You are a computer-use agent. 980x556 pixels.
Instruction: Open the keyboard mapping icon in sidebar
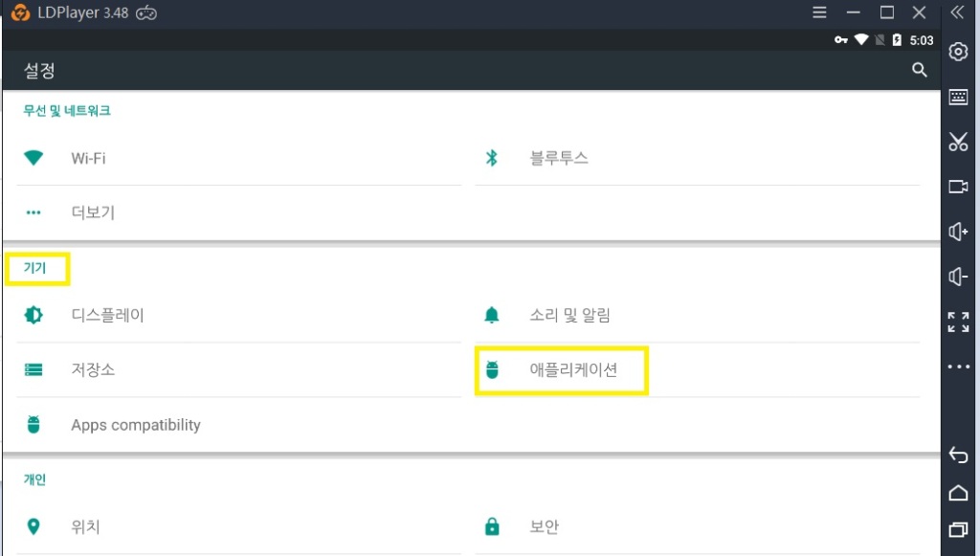pyautogui.click(x=958, y=97)
